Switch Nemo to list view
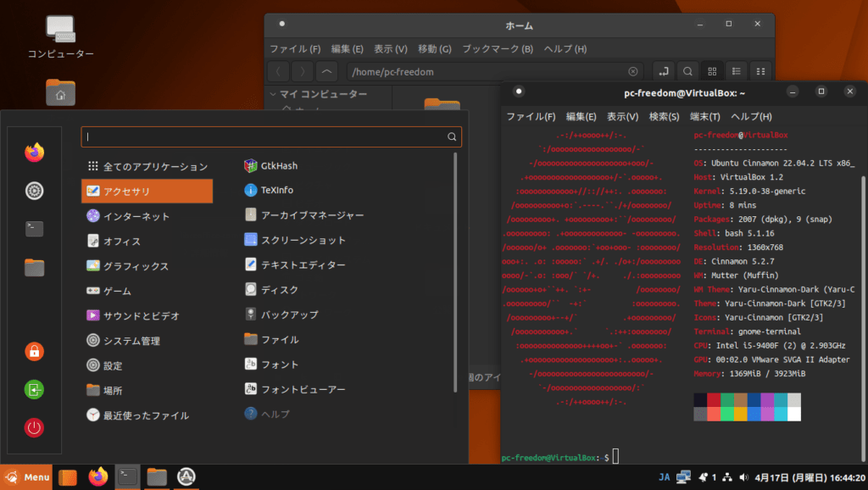Screen dimensions: 868x490 click(x=737, y=71)
